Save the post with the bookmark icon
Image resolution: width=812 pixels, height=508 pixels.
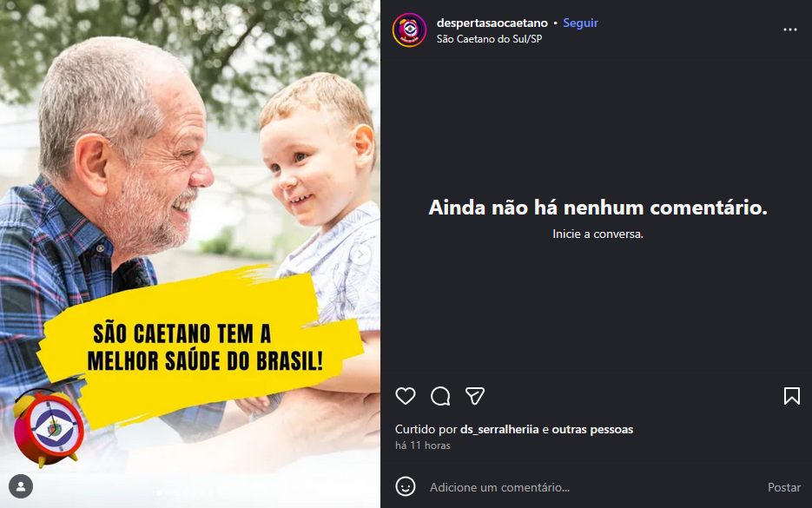tap(792, 396)
